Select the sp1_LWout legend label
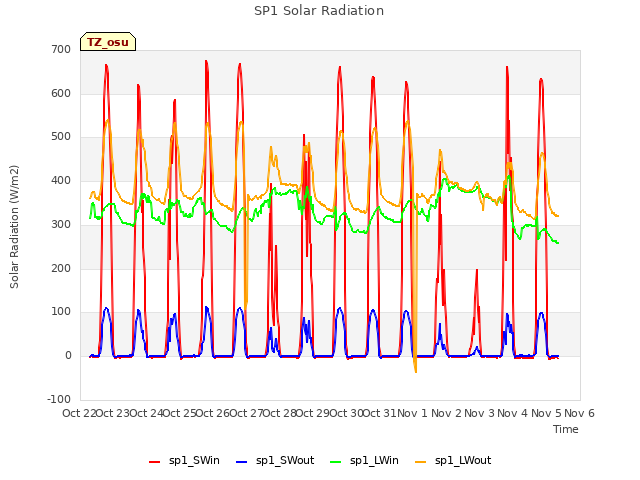Screen dimensions: 640x480 point(463,460)
